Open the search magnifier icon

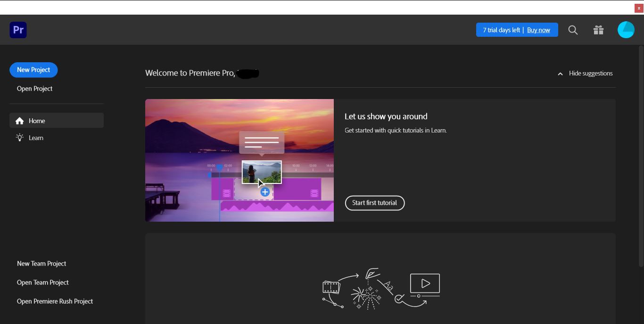pos(573,30)
